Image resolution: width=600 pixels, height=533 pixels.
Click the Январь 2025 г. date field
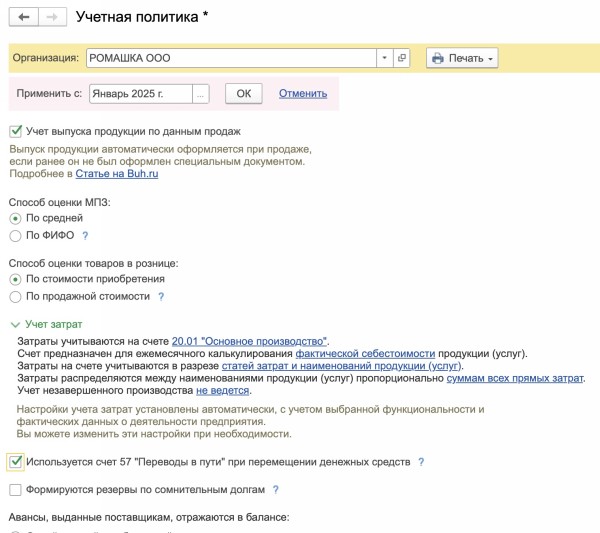139,94
